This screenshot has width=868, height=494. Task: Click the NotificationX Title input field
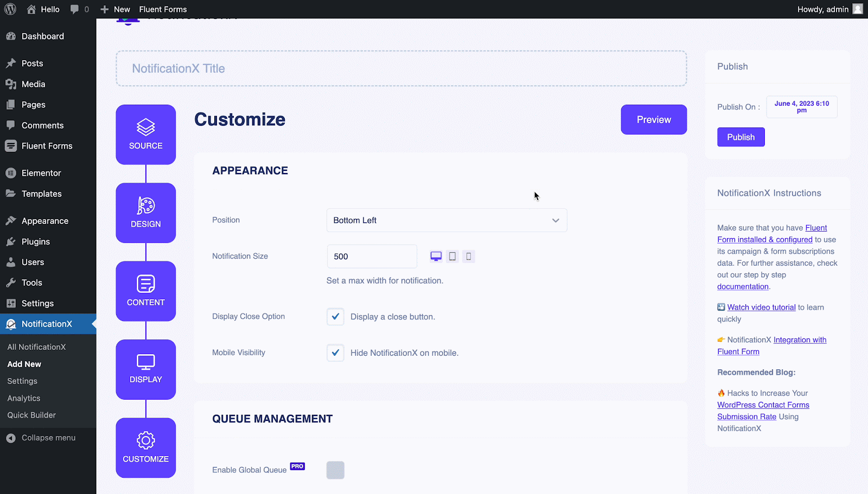coord(401,68)
